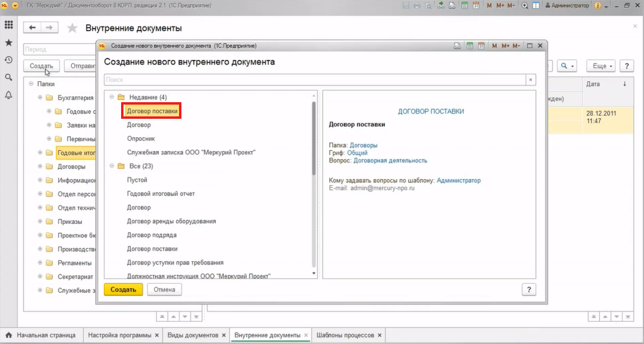
Task: Expand the Приказы folder
Action: click(40, 221)
